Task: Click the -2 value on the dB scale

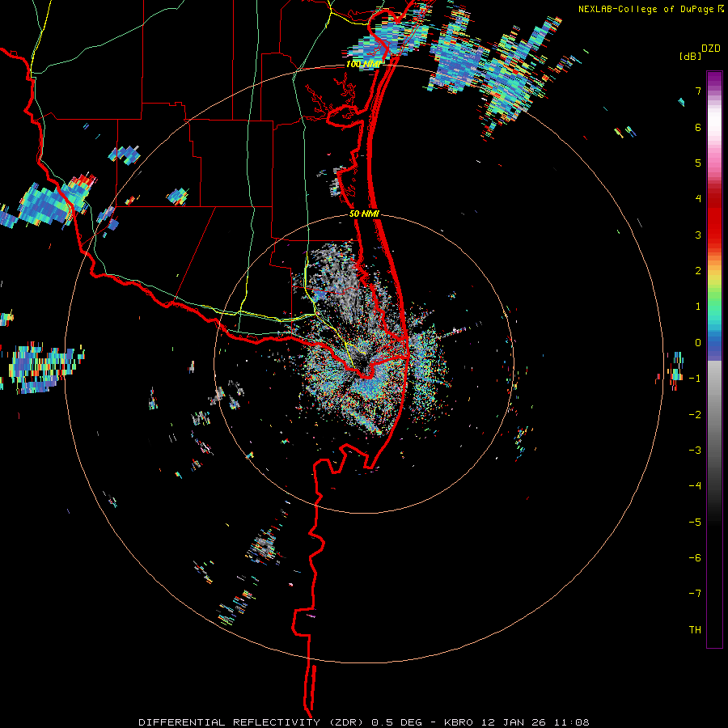Action: (695, 415)
